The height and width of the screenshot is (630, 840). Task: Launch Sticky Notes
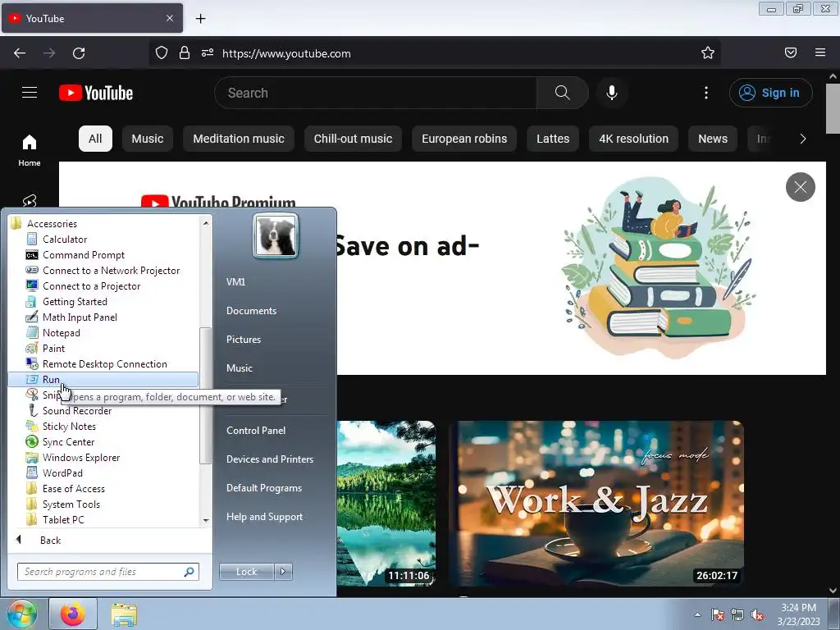69,427
